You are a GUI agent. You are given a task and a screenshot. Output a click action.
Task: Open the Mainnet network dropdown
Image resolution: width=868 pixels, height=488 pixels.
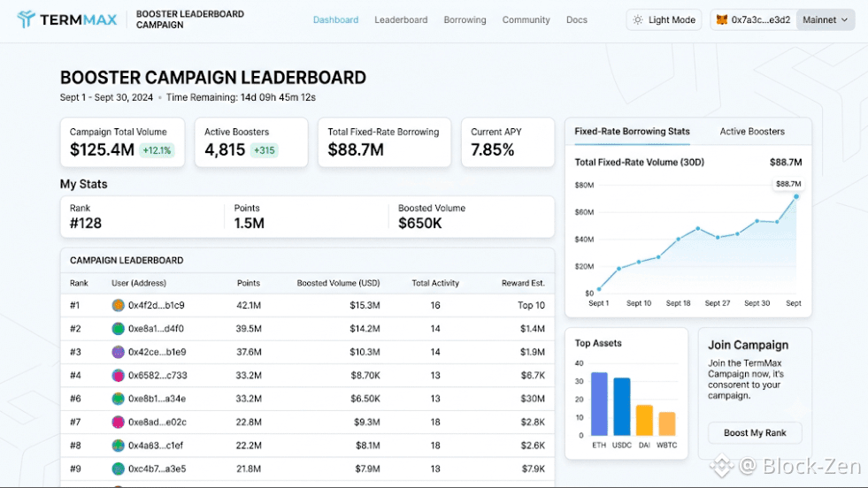825,20
